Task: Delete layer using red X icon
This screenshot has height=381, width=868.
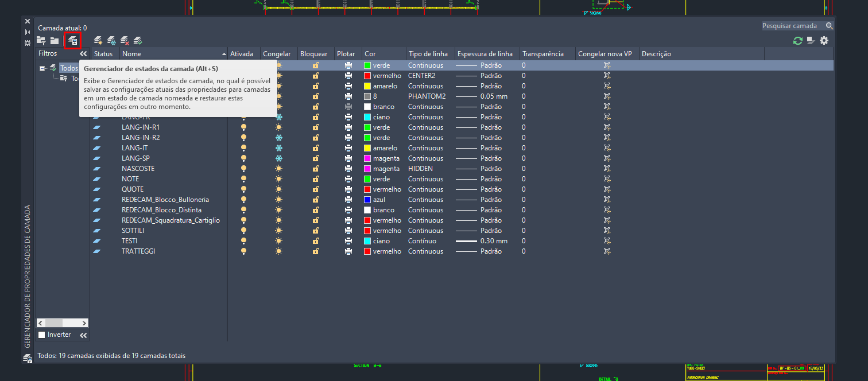Action: click(x=125, y=40)
